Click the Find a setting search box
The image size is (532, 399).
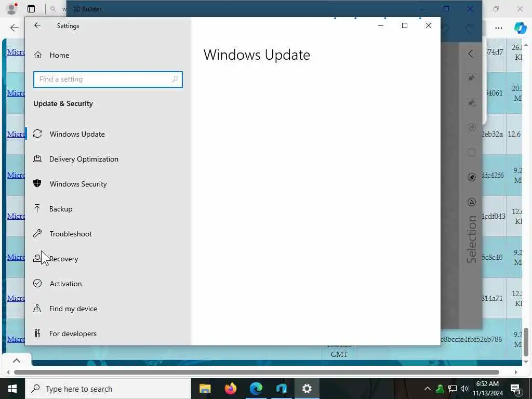click(x=108, y=79)
